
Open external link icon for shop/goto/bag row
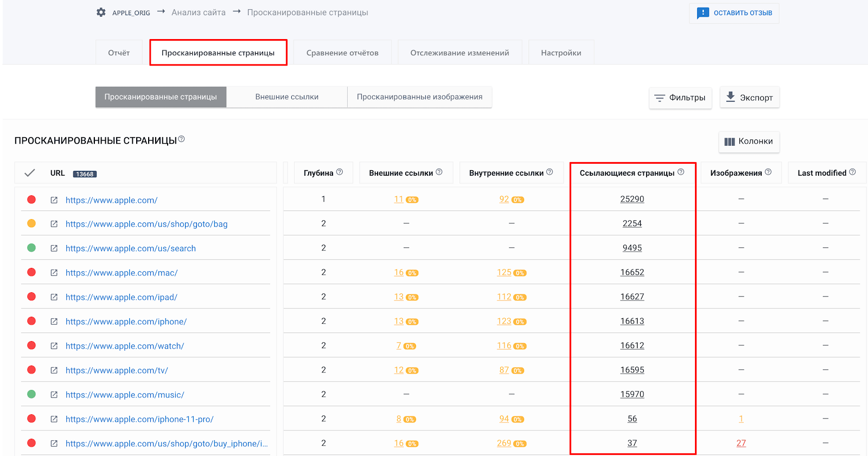[x=54, y=224]
